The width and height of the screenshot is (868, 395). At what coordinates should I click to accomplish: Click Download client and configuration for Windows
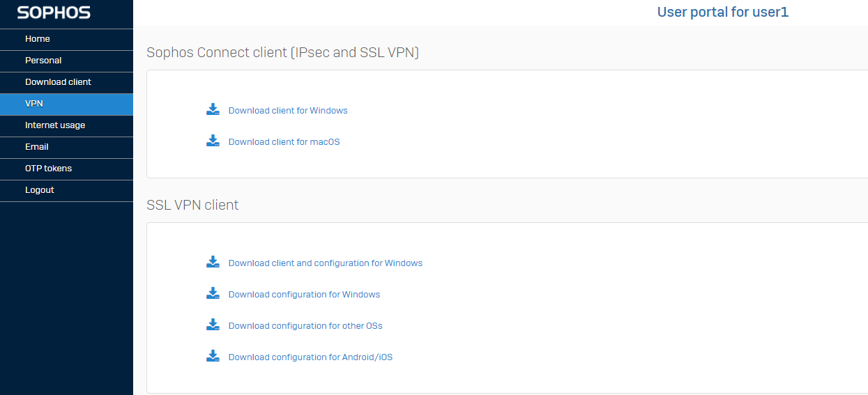click(326, 263)
